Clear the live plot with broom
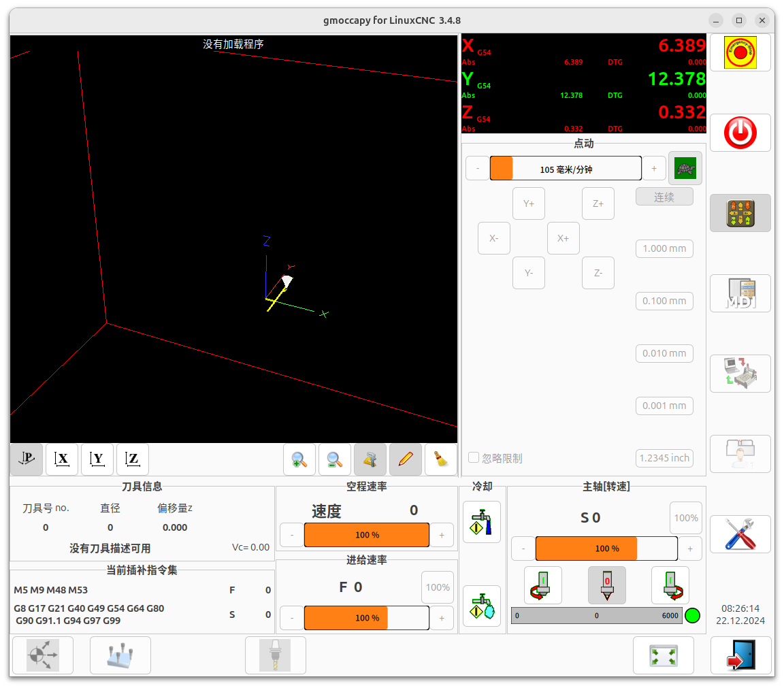This screenshot has height=688, width=784. pos(441,459)
